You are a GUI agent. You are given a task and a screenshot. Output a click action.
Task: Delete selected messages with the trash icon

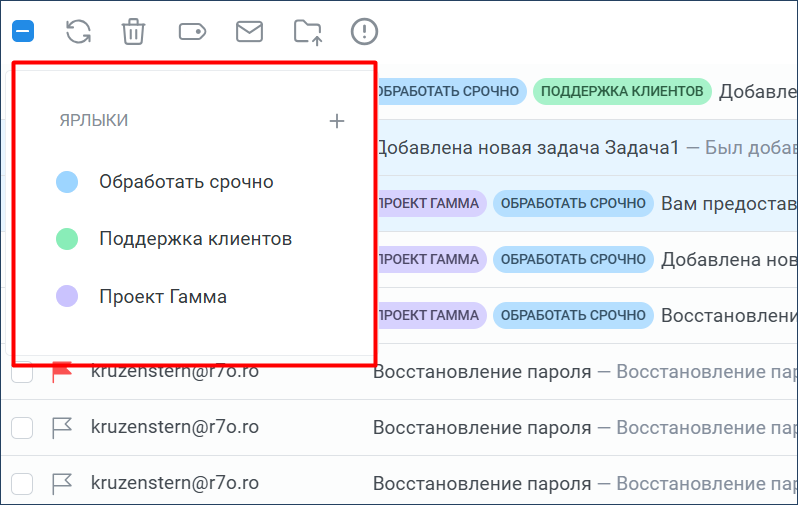point(134,32)
